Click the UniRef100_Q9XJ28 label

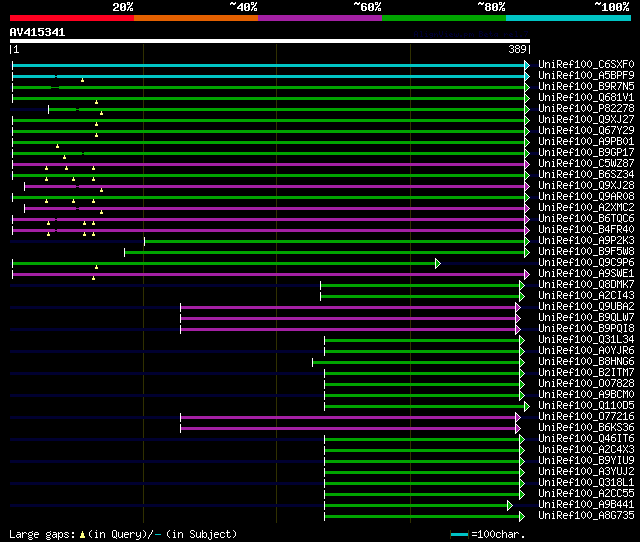pos(586,186)
